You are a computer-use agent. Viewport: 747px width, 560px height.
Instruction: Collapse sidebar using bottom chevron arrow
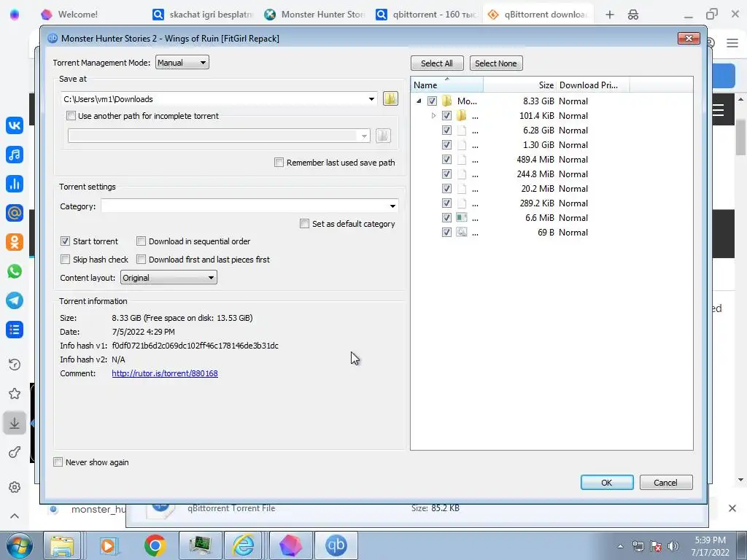[15, 516]
